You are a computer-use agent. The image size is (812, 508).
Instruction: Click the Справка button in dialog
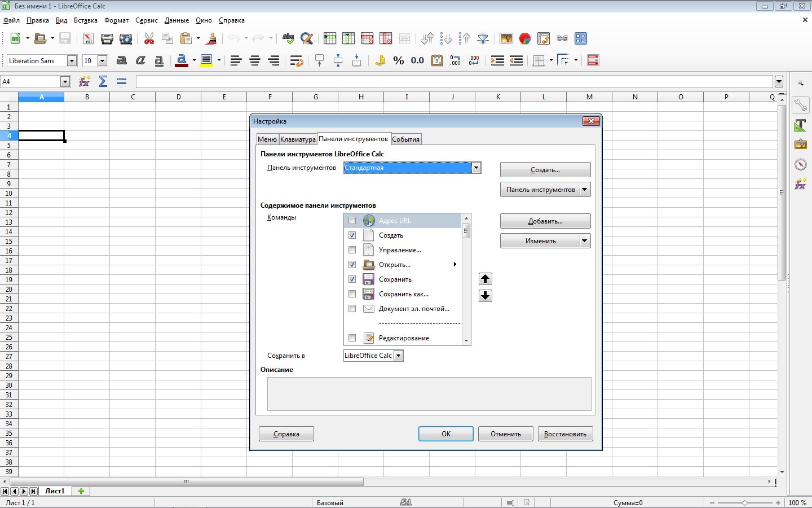point(286,434)
